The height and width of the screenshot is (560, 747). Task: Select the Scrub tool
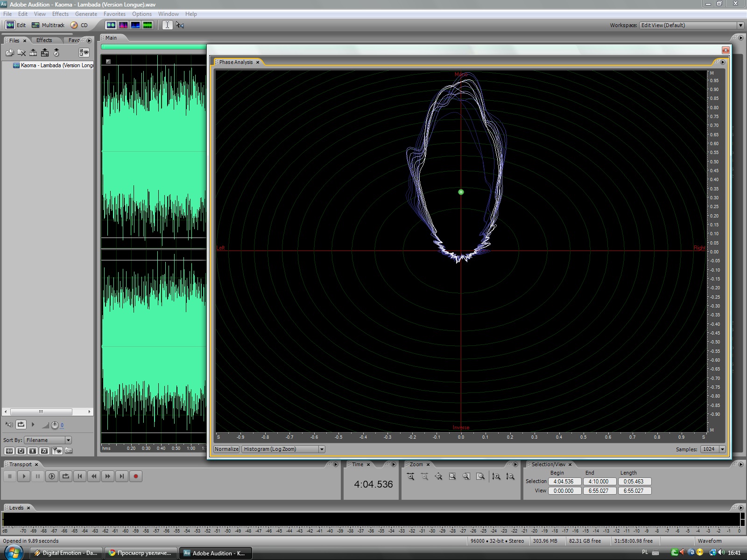[180, 25]
